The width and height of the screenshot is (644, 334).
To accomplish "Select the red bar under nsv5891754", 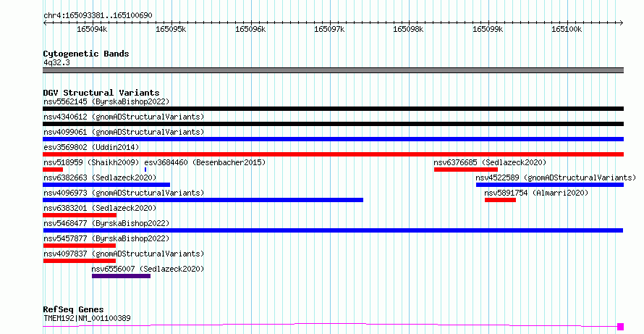I will [500, 200].
